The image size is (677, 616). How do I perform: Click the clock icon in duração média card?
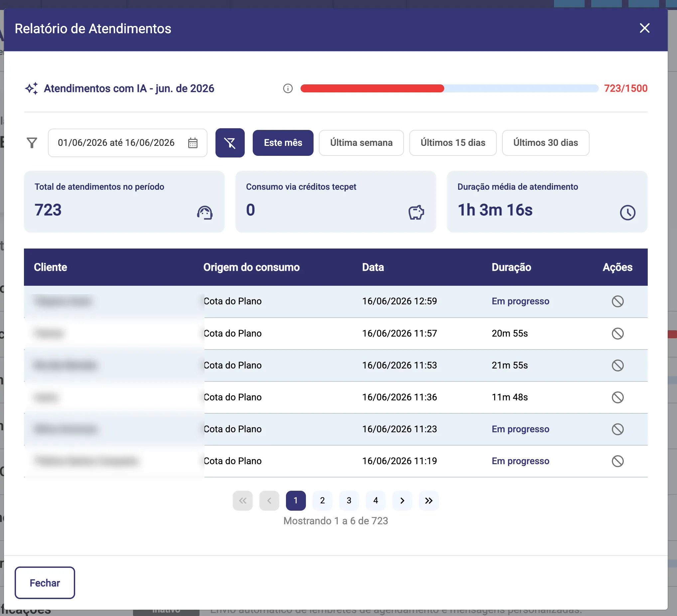[x=627, y=213]
